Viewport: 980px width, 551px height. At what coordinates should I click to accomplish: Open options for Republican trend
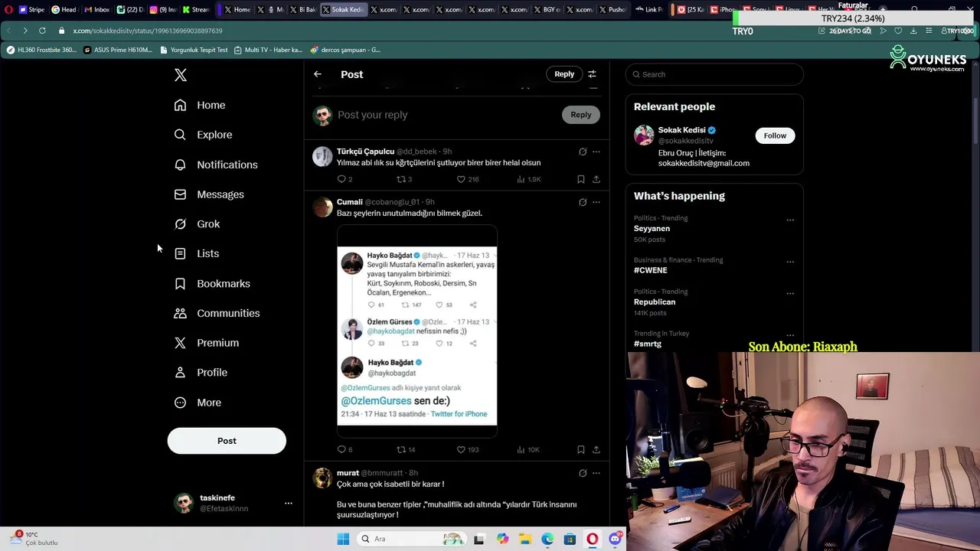pos(789,294)
